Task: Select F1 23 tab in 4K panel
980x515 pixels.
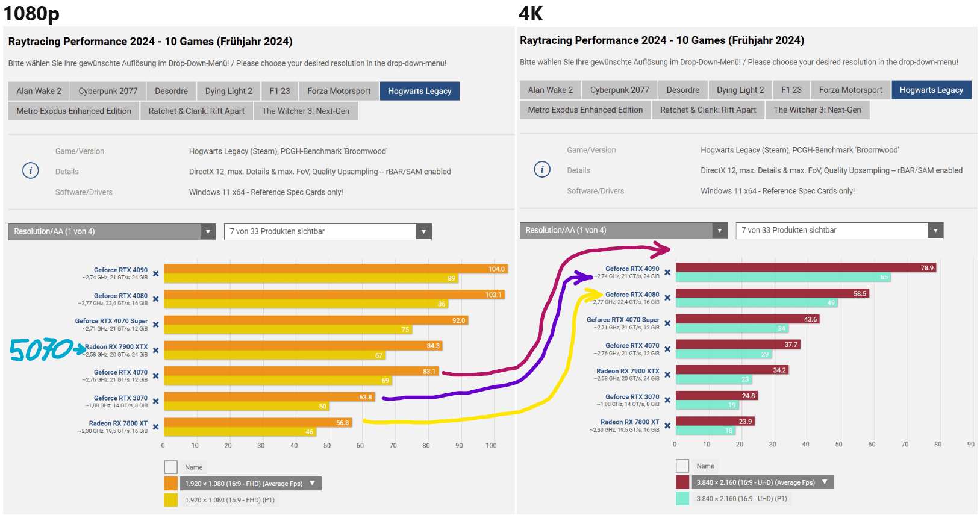Action: coord(791,90)
